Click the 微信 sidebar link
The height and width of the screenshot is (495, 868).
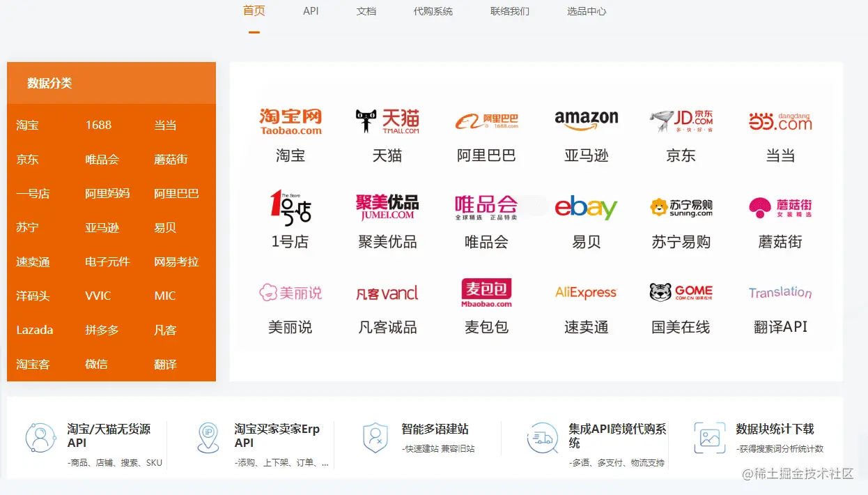pyautogui.click(x=97, y=364)
